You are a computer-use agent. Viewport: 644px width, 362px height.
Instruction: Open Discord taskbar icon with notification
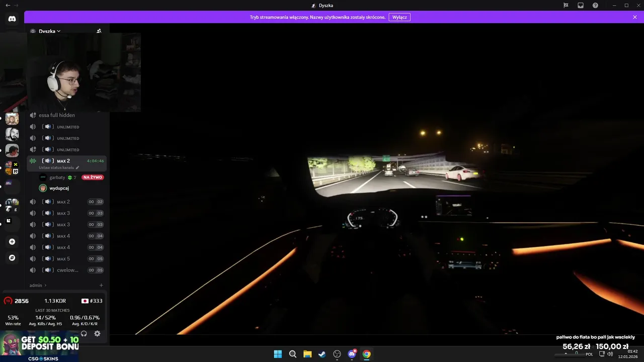(352, 354)
